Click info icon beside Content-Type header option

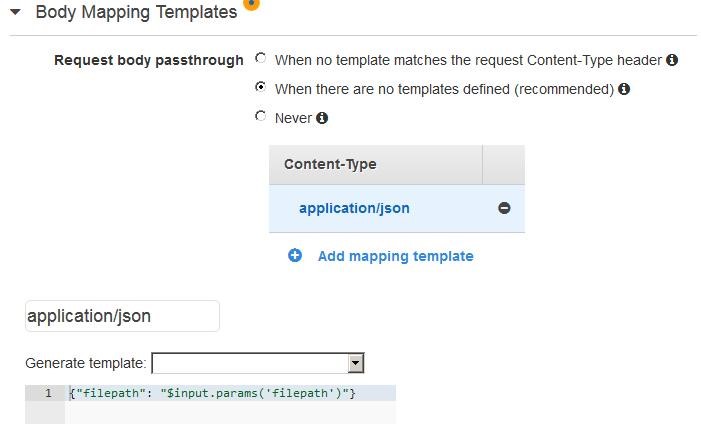[671, 60]
